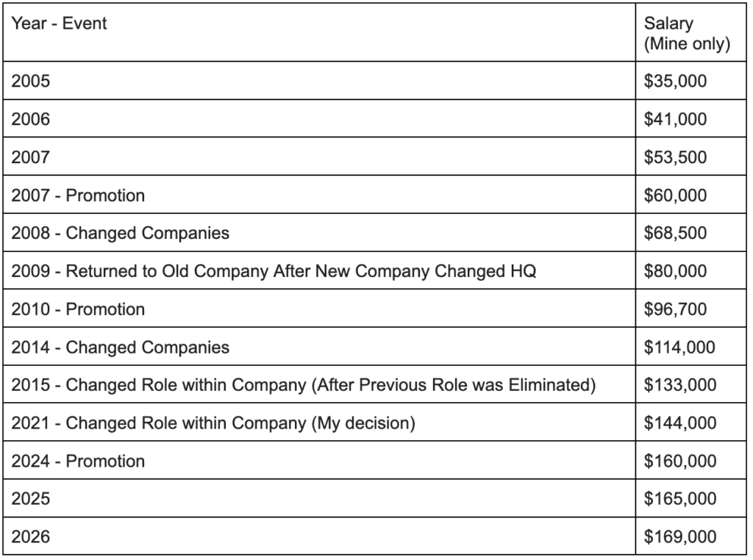The image size is (753, 560).
Task: Select the $53,500 salary cell
Action: 691,157
